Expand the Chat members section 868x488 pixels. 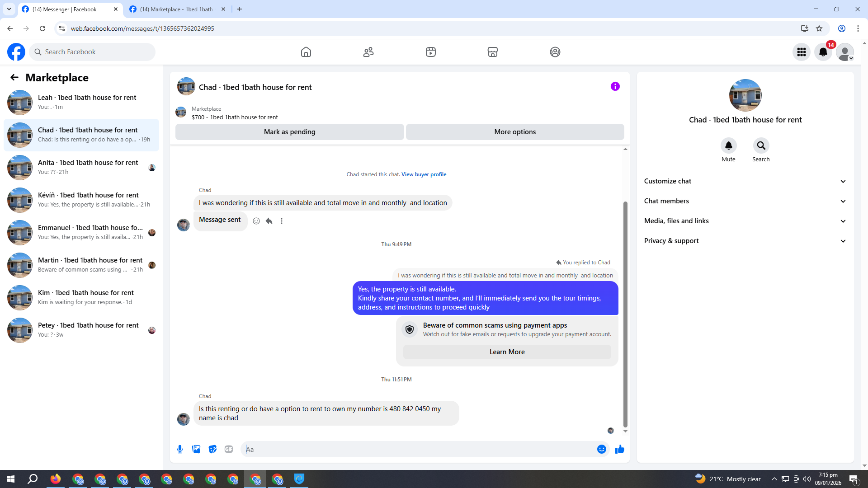coord(745,201)
